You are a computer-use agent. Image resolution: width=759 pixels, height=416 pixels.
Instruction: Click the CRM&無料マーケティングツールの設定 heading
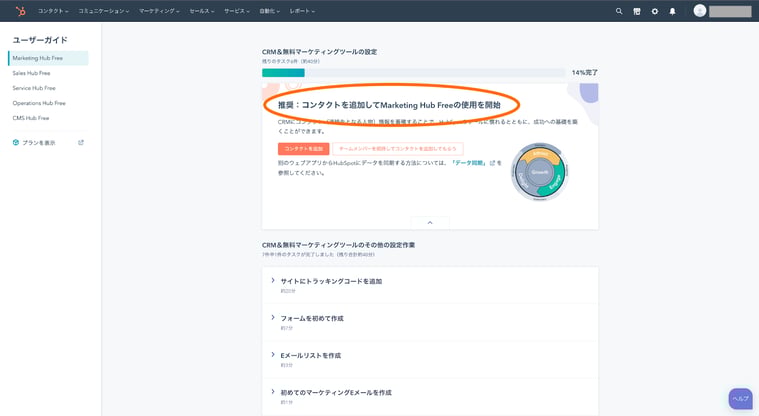pos(319,52)
